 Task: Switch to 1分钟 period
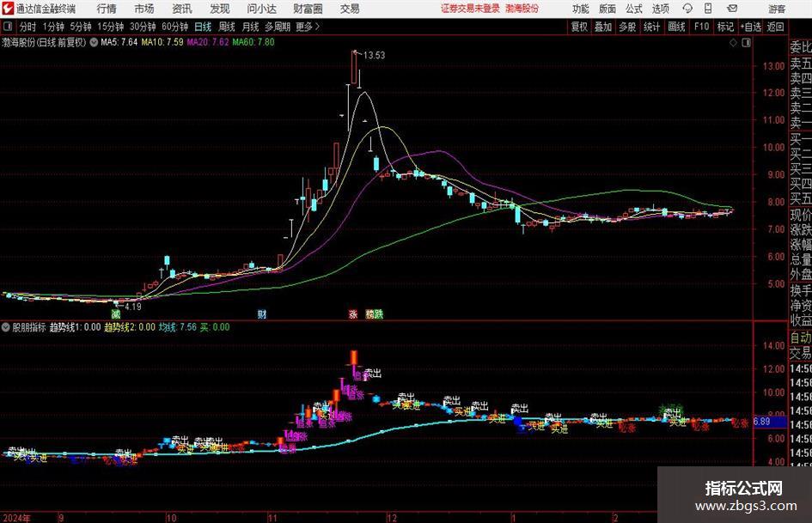point(53,27)
